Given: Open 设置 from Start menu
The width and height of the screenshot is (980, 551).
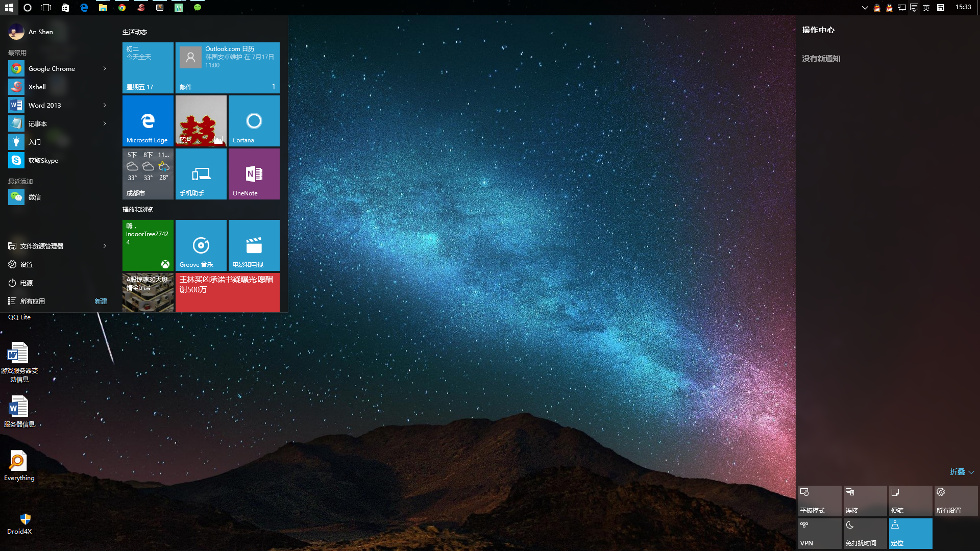Looking at the screenshot, I should 26,265.
